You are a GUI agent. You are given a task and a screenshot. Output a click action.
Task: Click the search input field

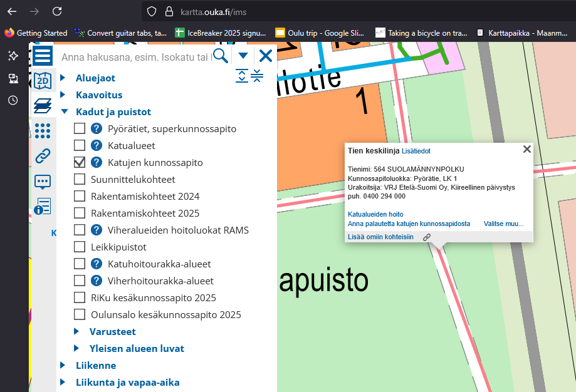tap(135, 57)
